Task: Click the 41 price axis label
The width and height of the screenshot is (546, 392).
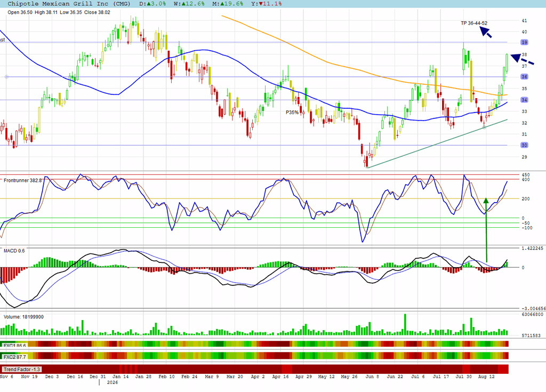Action: coord(524,21)
